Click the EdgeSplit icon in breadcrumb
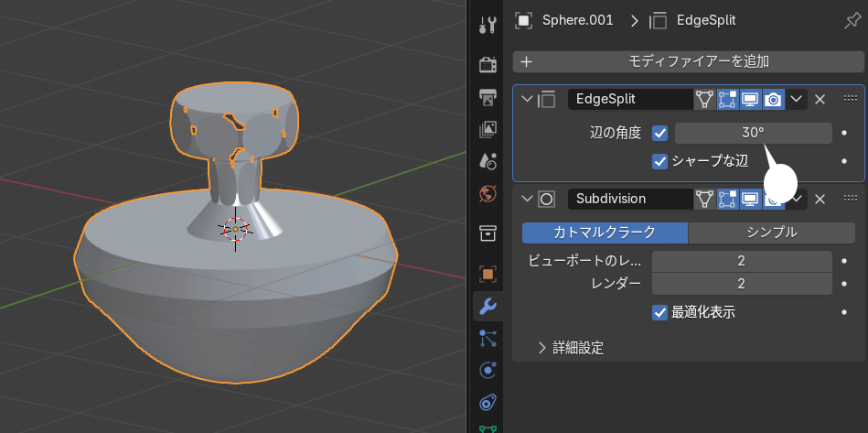This screenshot has height=433, width=868. [658, 21]
